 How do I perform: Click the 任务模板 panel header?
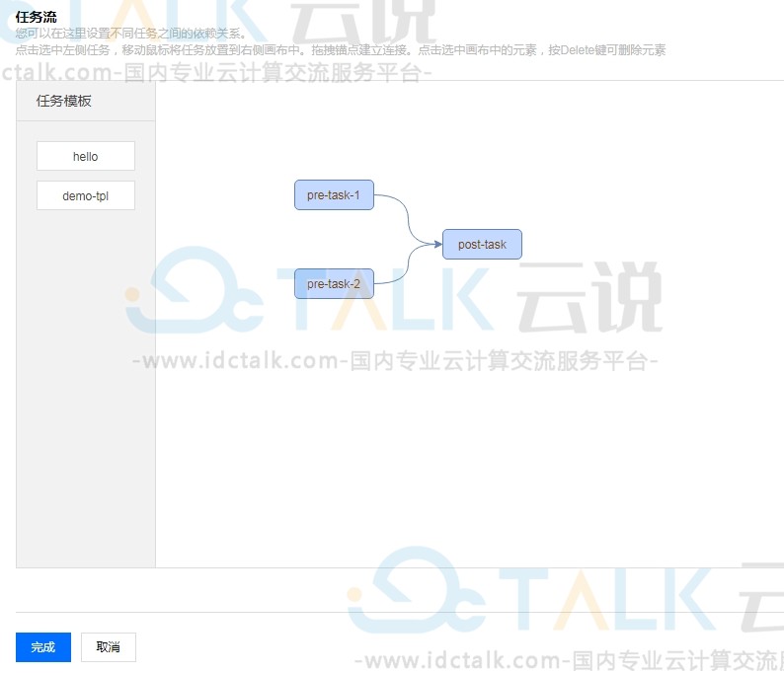[86, 101]
